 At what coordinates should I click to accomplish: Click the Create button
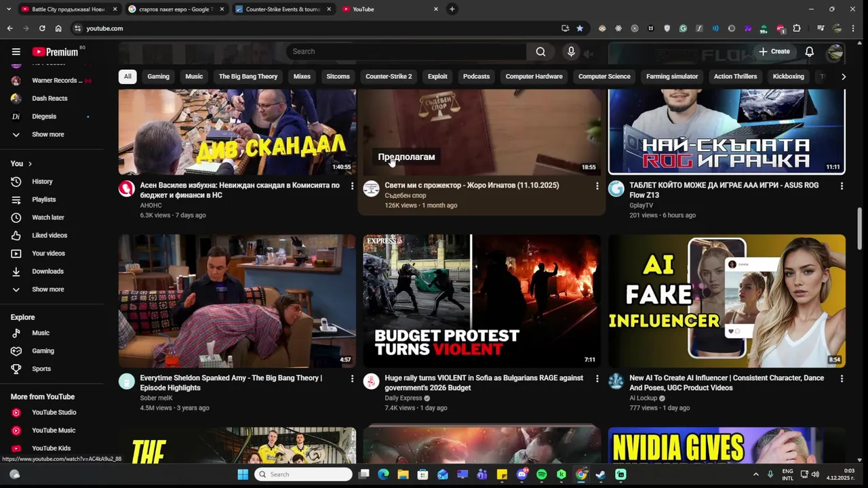click(774, 52)
